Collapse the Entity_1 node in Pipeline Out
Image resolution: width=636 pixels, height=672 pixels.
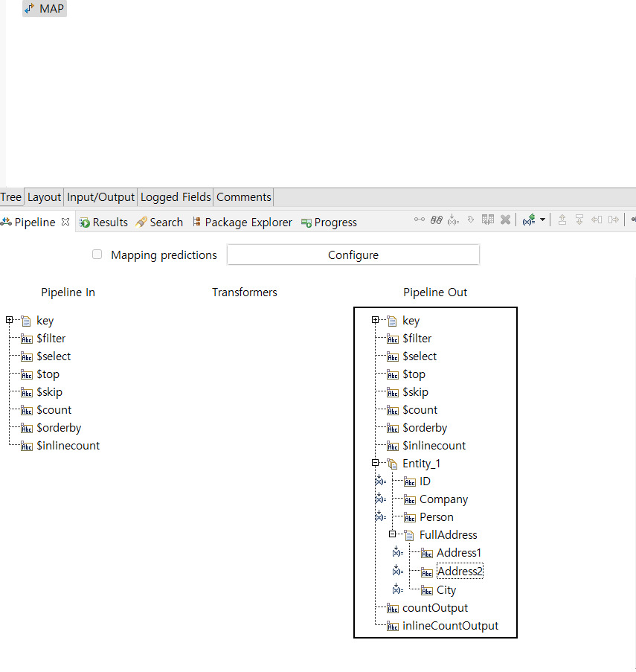pos(375,463)
